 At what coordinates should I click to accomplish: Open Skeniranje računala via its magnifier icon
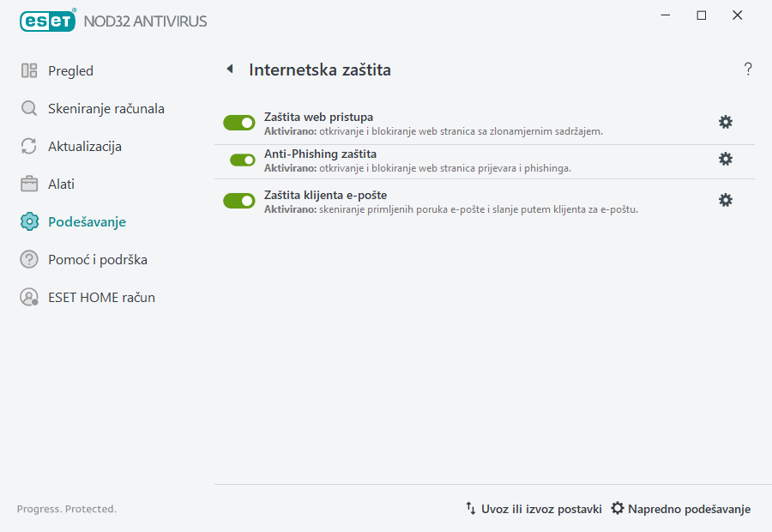coord(28,108)
